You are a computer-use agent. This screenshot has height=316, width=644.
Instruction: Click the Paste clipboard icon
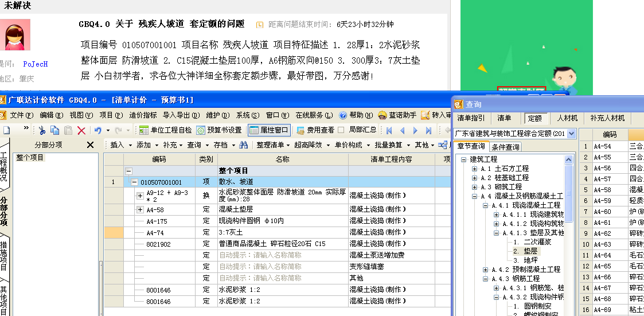point(68,131)
